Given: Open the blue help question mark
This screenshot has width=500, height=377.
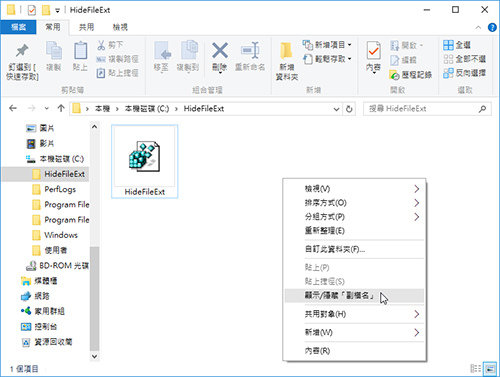Looking at the screenshot, I should [x=492, y=27].
